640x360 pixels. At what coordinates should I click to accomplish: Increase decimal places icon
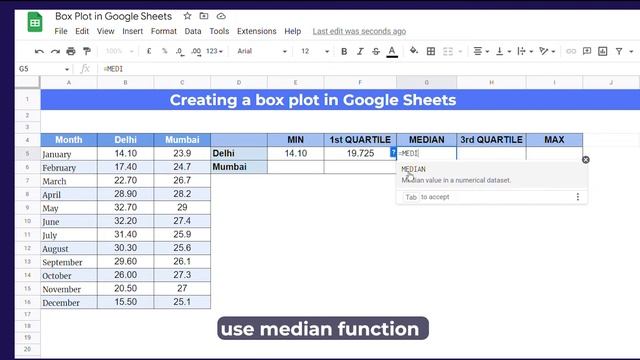tap(196, 51)
